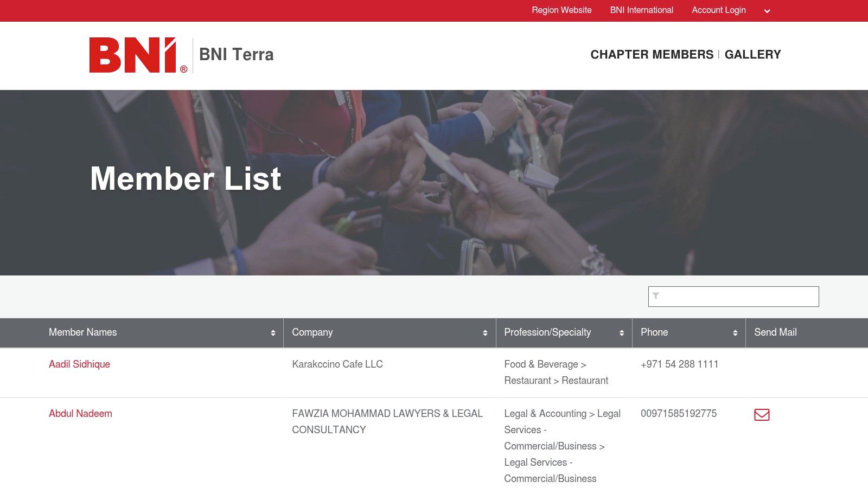
Task: Open mail icon for Abdul Nadeem
Action: 762,415
